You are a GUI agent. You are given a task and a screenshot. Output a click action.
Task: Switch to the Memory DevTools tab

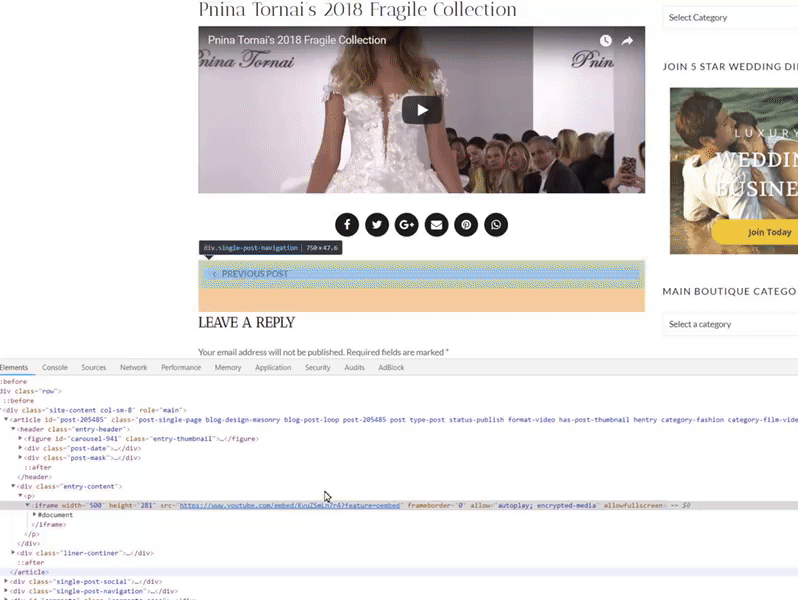coord(227,367)
